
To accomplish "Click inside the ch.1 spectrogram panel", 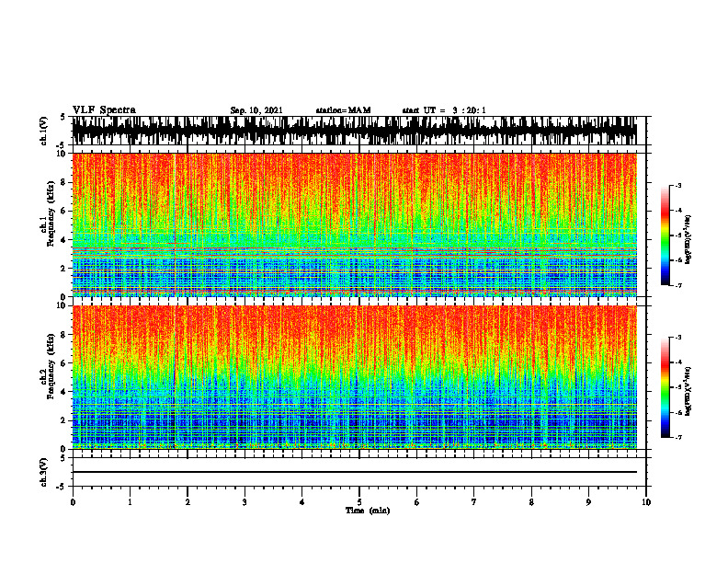I will point(354,224).
